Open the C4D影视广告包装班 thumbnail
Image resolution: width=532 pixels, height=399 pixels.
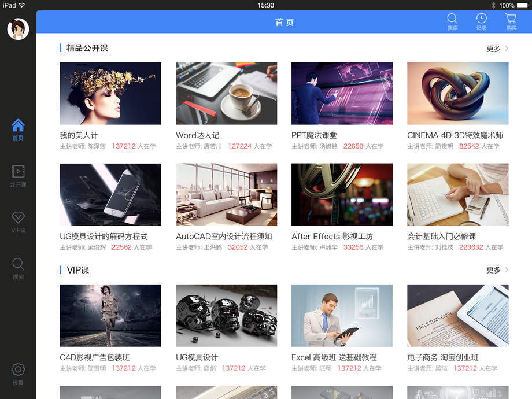click(110, 316)
